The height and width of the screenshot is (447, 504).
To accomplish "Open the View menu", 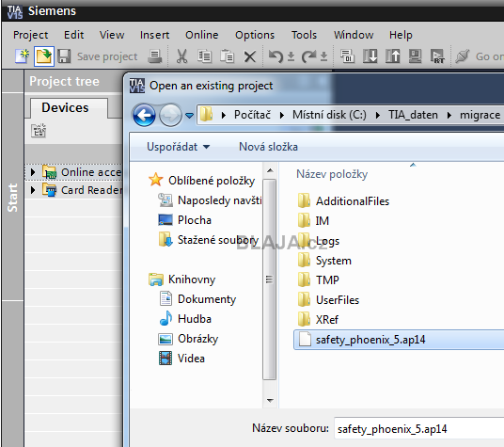I will [112, 35].
